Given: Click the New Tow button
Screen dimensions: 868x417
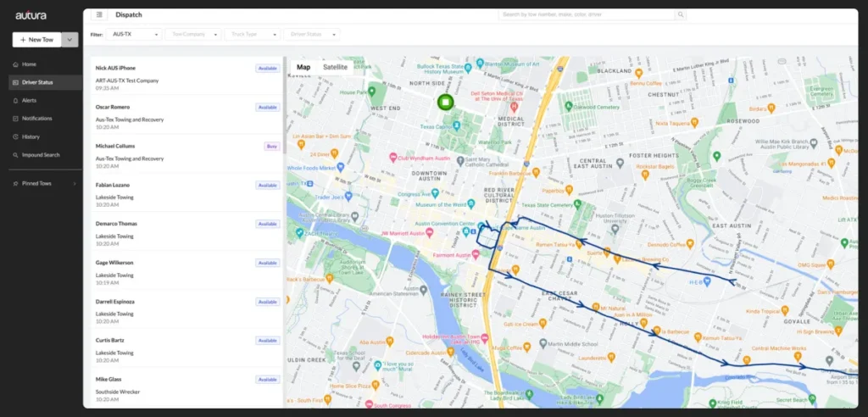Looking at the screenshot, I should coord(36,40).
